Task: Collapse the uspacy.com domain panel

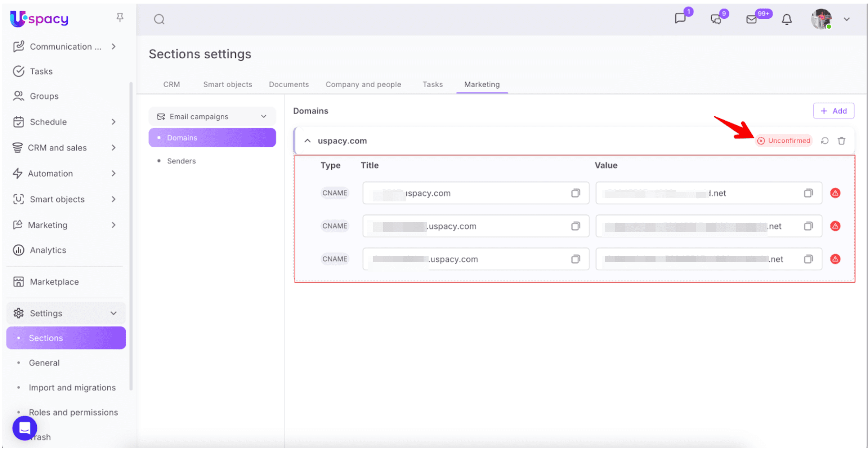Action: coord(308,141)
